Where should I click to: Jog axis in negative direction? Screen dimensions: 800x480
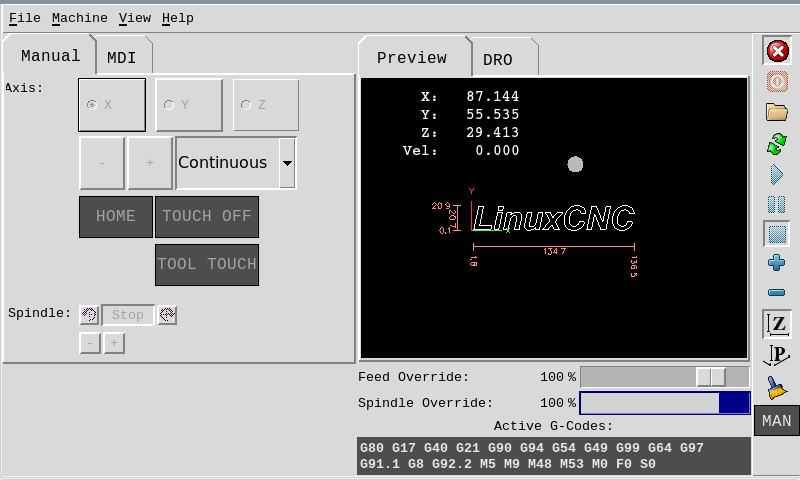click(x=102, y=163)
